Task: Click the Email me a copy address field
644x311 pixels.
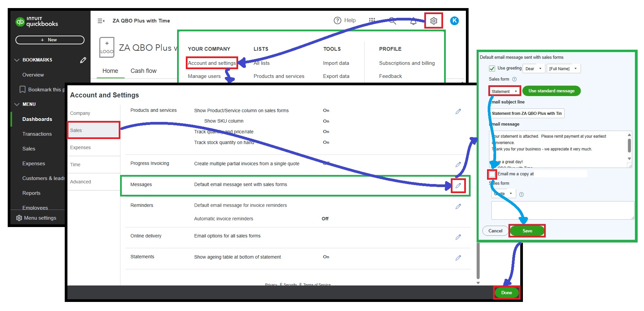Action: [561, 174]
